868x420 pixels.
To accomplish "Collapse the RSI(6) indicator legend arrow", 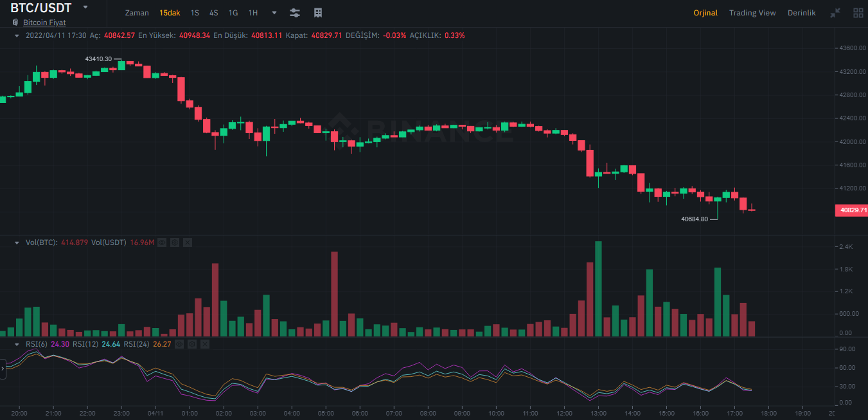I will (x=17, y=344).
